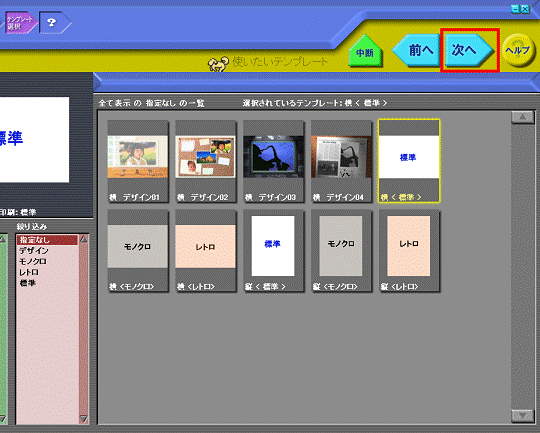
Task: Select the 縦 <モノクロ> template thumbnail
Action: (341, 251)
